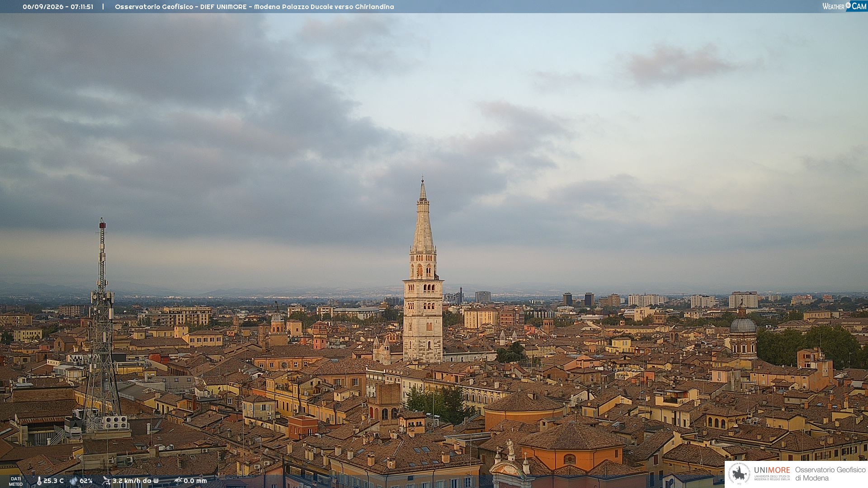Screen dimensions: 868x488
Task: Select the 3.2 km/h da W wind reading
Action: pos(136,481)
